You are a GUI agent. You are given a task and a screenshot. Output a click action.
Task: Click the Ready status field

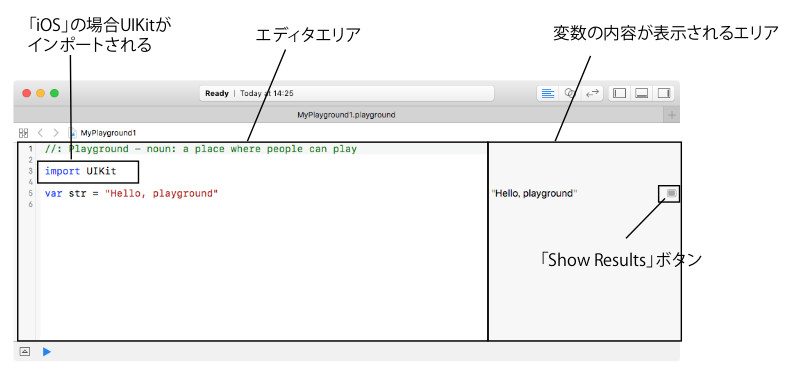point(347,94)
